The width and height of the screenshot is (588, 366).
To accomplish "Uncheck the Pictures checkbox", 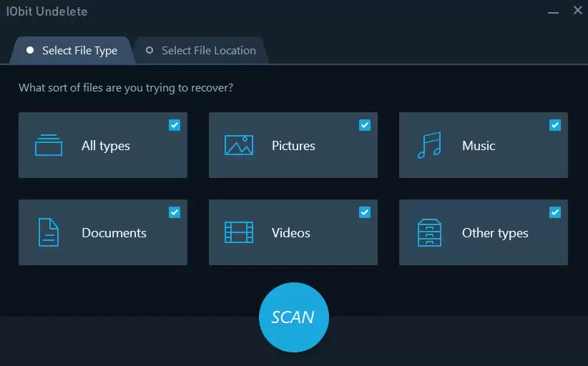I will 365,125.
